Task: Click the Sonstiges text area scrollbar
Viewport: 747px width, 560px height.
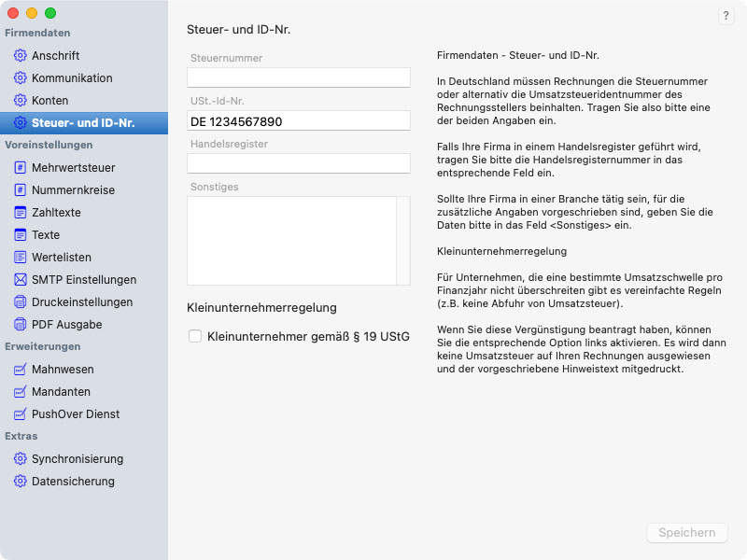Action: [403, 241]
